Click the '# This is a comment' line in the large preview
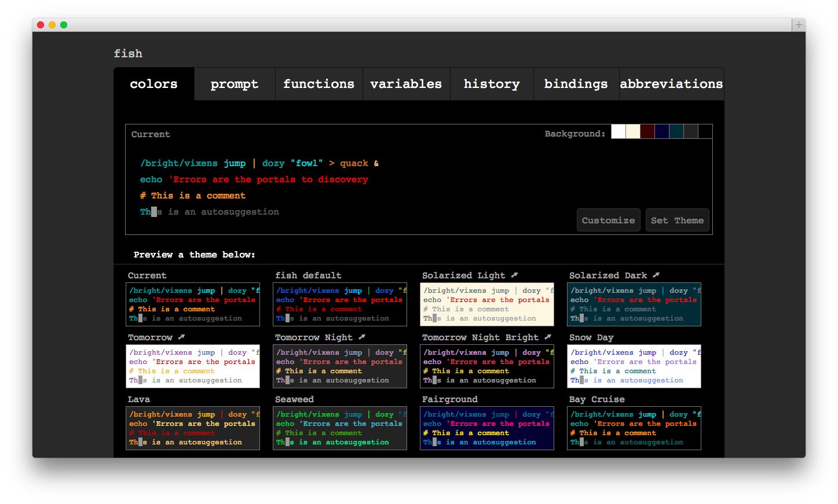The width and height of the screenshot is (838, 504). [x=193, y=196]
